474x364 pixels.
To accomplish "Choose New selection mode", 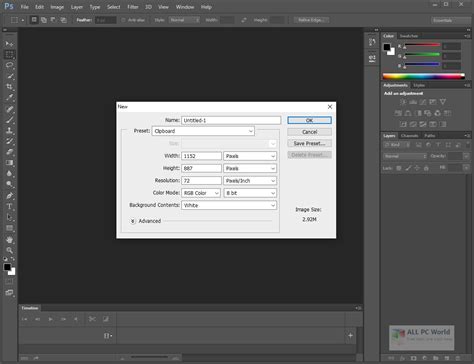I will [34, 20].
